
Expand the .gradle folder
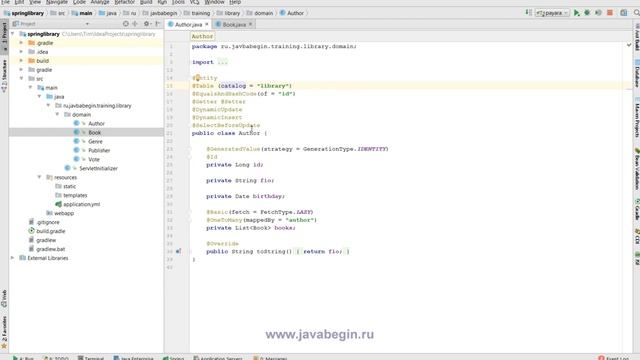21,43
